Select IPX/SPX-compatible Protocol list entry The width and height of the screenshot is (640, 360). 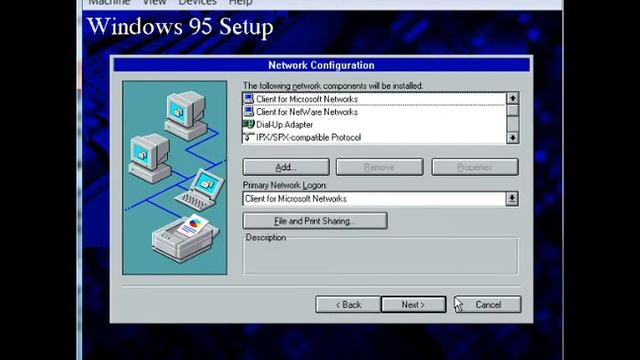(374, 137)
